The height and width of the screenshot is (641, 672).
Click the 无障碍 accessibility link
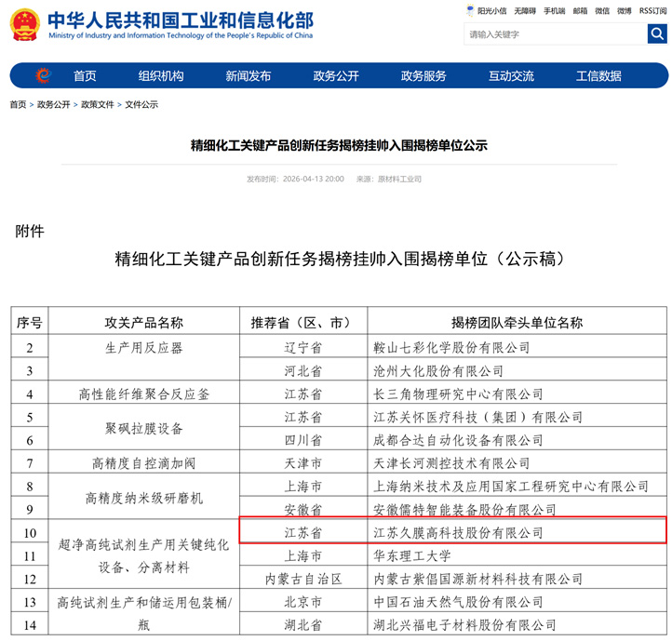(x=525, y=11)
